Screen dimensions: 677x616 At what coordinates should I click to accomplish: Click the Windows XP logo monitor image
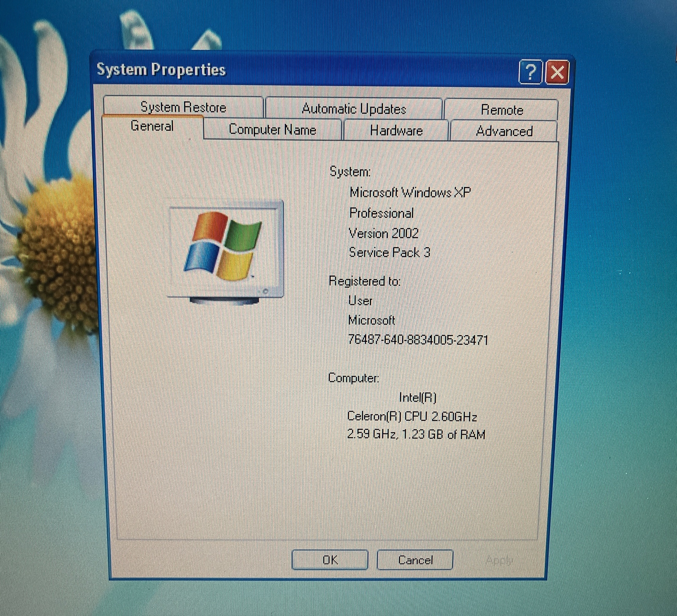coord(226,252)
